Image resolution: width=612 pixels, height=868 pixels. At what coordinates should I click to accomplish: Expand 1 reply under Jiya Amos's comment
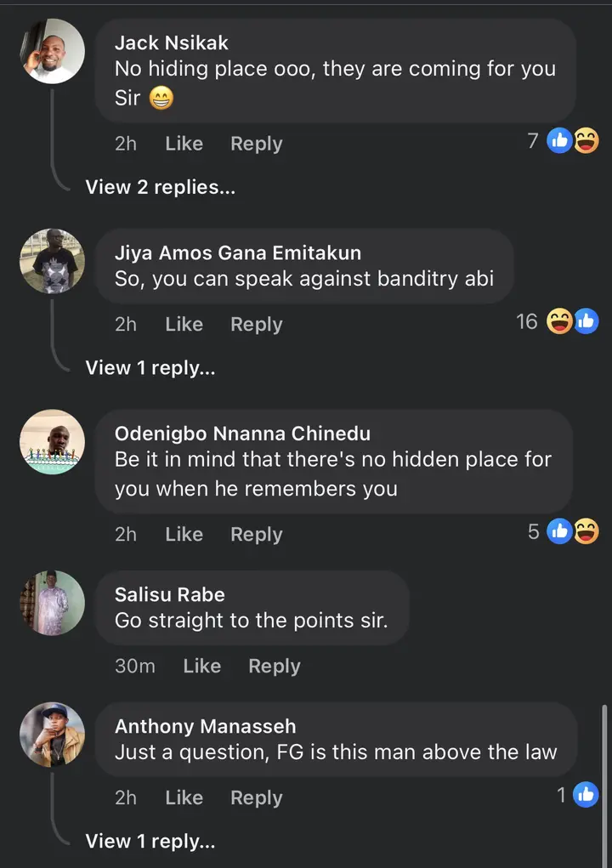coord(150,367)
